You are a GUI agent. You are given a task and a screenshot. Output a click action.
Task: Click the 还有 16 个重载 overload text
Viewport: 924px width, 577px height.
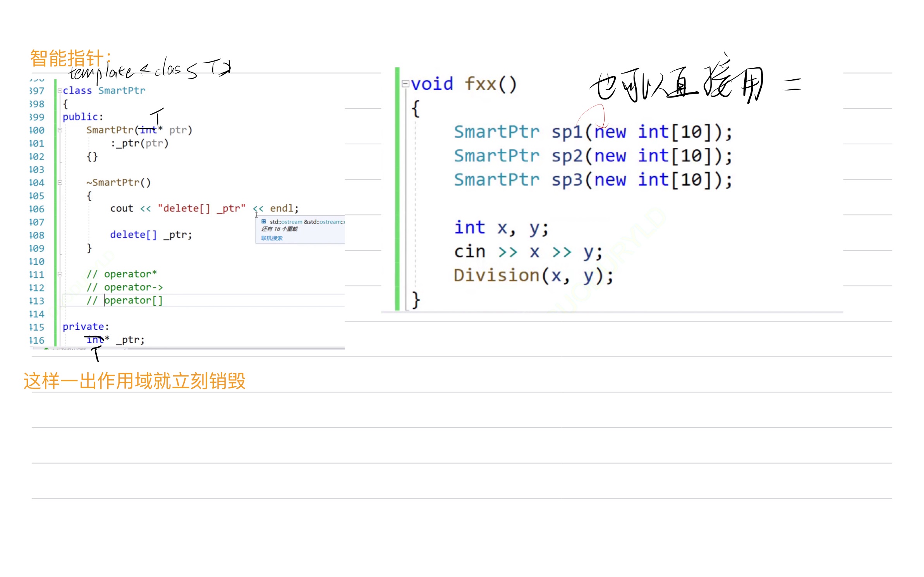tap(279, 229)
